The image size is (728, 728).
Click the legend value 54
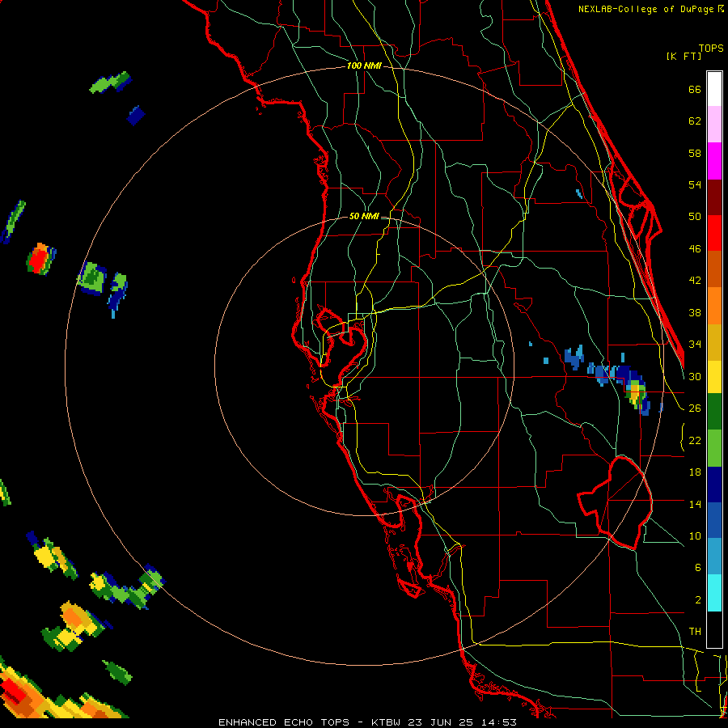coord(695,184)
